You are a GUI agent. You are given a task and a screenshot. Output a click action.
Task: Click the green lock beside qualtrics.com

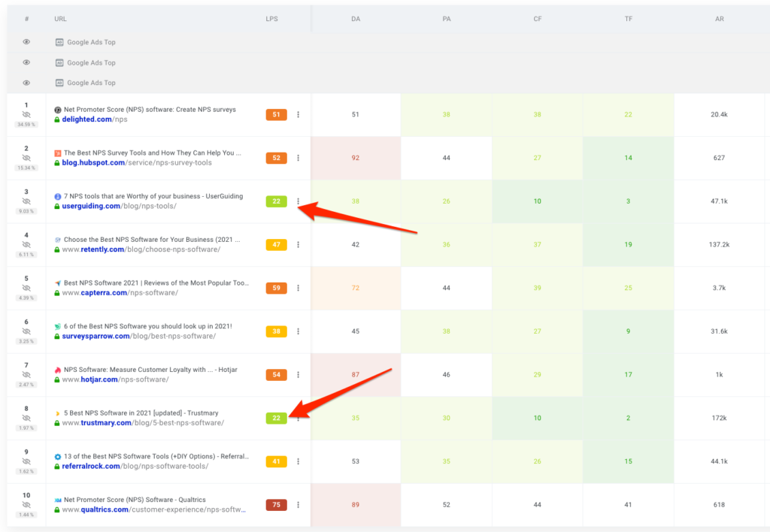(57, 509)
